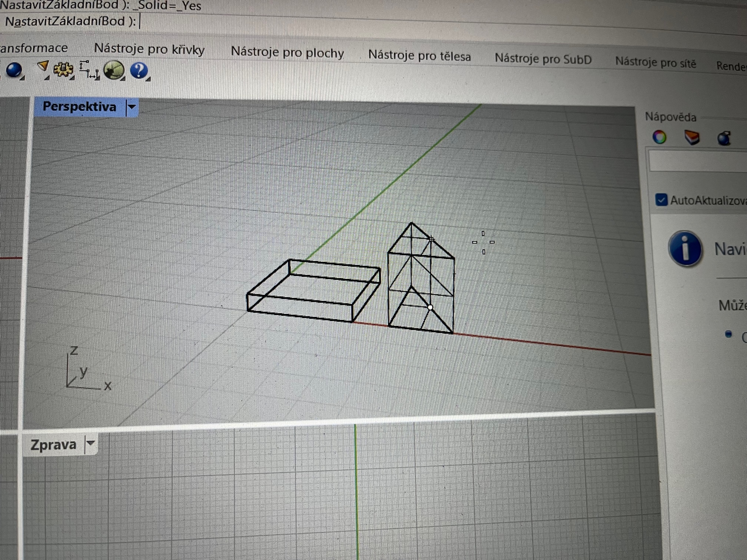This screenshot has width=747, height=560.
Task: Open Options via the gear icon
Action: [x=63, y=69]
